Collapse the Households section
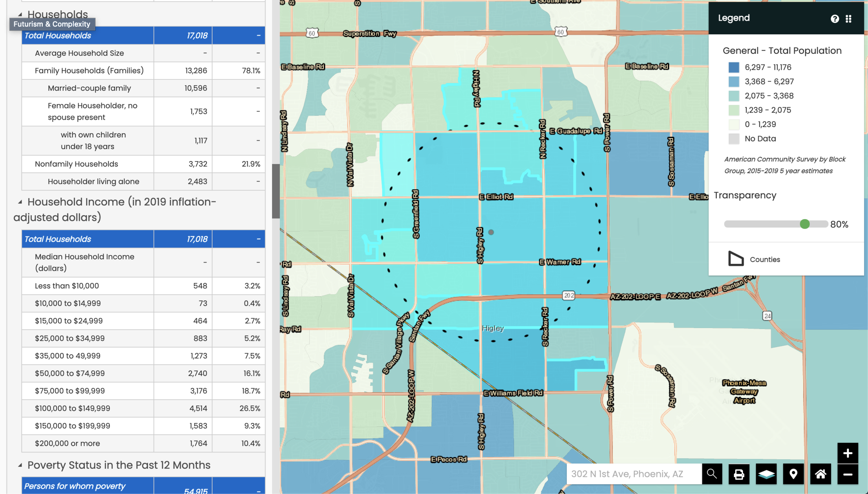The width and height of the screenshot is (868, 494). click(x=20, y=14)
